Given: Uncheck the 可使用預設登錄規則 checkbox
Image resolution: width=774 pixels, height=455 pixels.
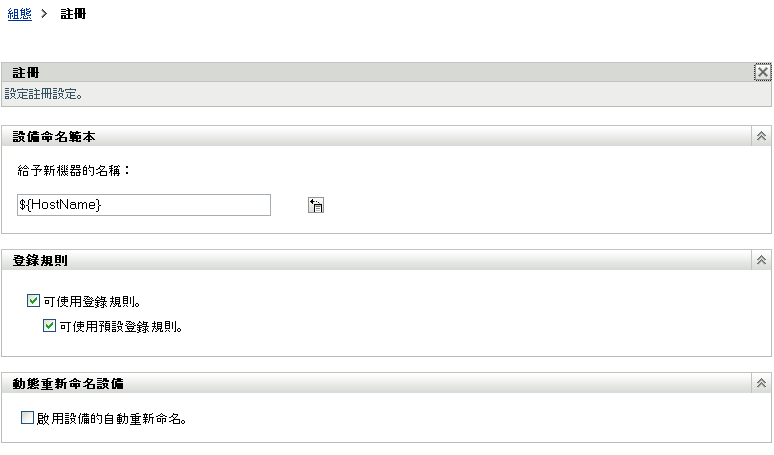Looking at the screenshot, I should [49, 325].
